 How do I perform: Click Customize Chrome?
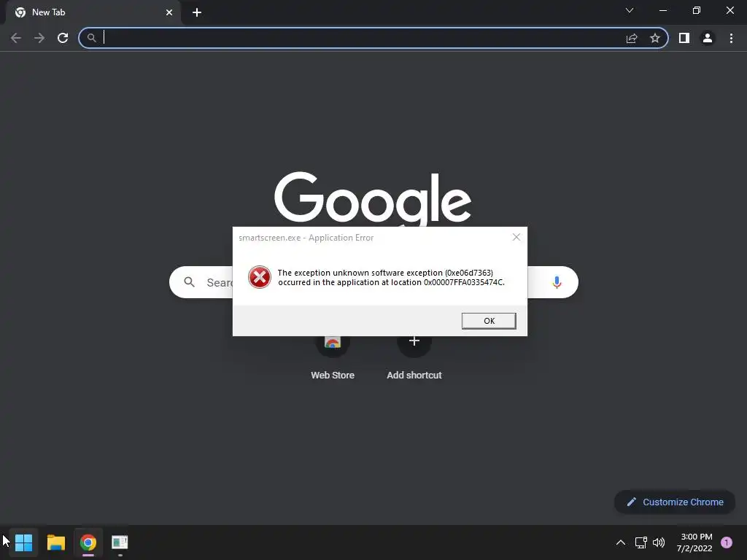point(675,502)
